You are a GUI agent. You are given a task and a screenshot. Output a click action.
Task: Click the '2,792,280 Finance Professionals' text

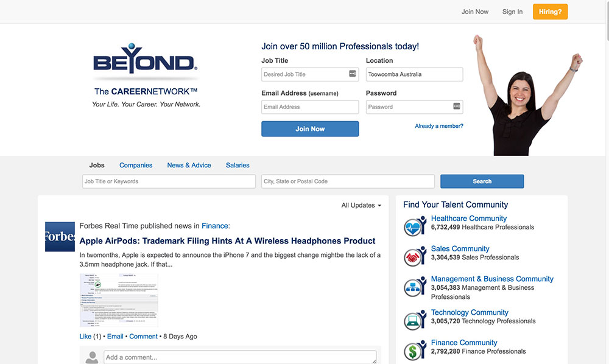(x=478, y=352)
